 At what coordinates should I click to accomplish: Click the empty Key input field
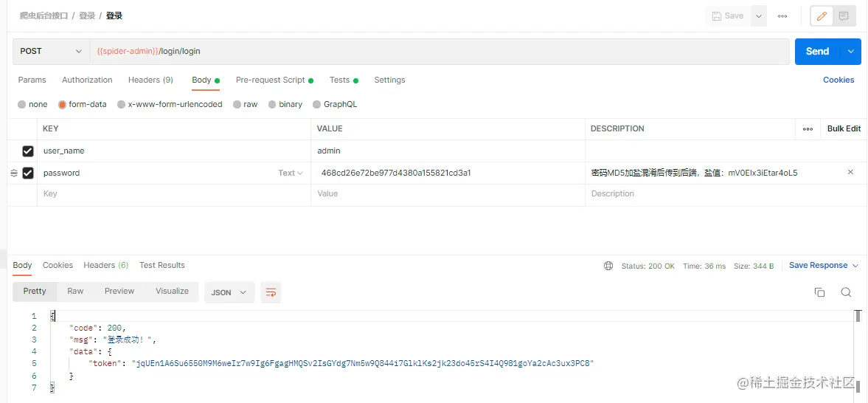pyautogui.click(x=174, y=194)
